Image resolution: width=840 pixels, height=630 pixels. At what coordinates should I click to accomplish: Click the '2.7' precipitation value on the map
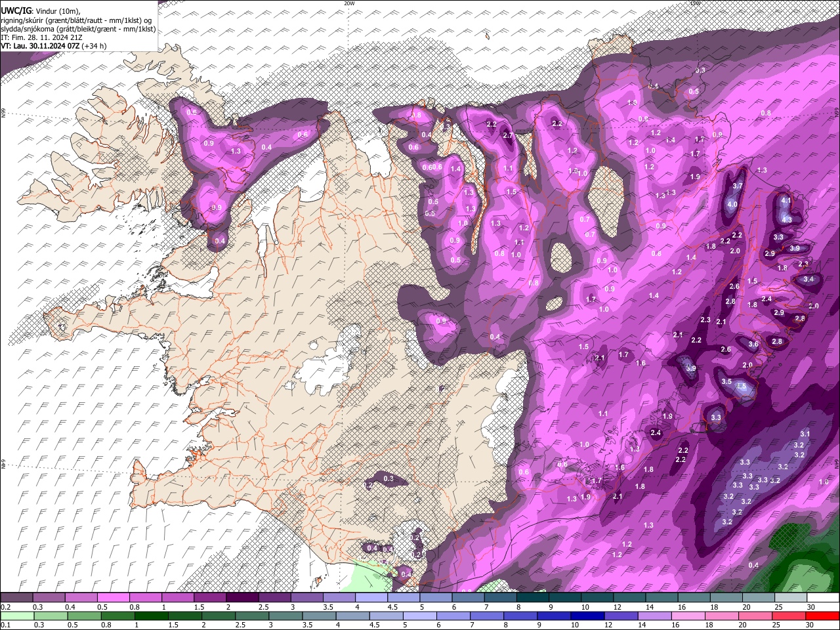point(507,135)
